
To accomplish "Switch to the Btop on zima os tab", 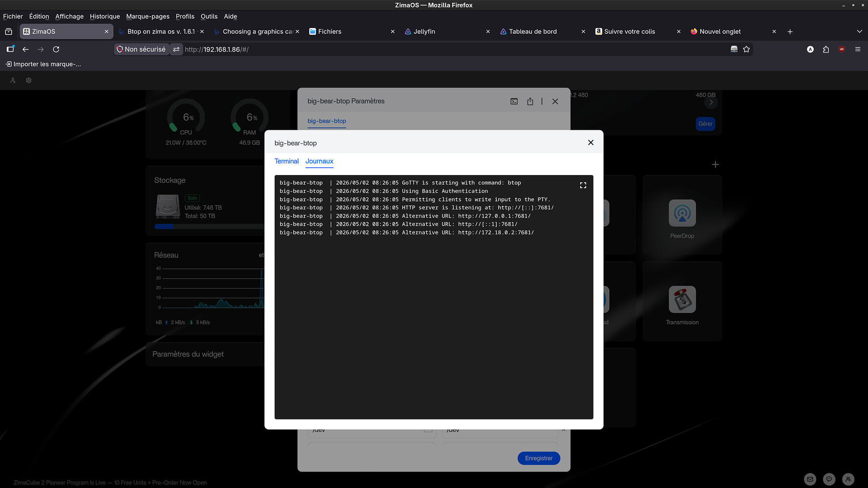I will pos(161,31).
